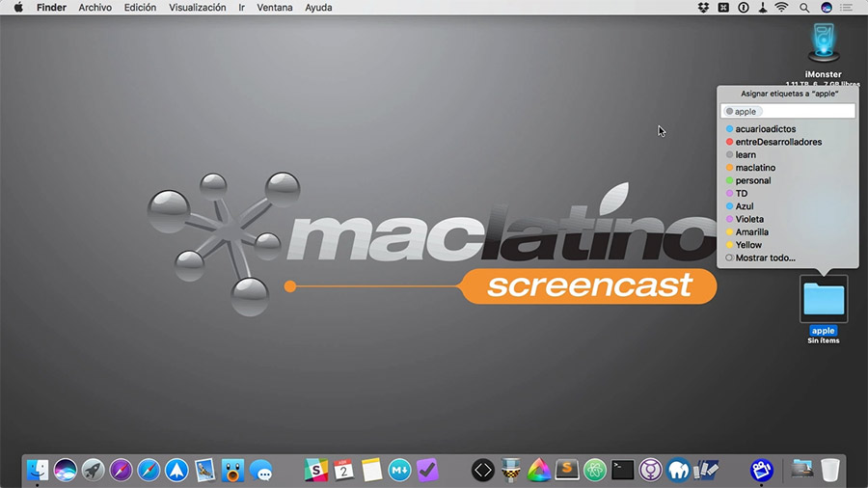Open Terminal in the Dock
The height and width of the screenshot is (488, 868).
coord(623,471)
